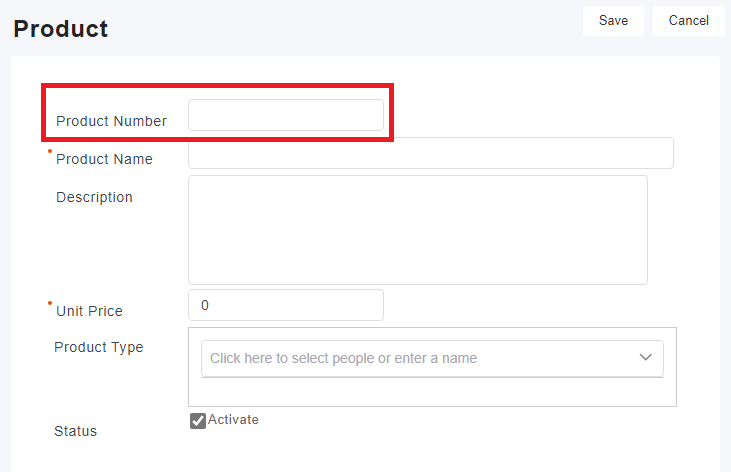Click the Product Number label
Viewport: 731px width, 472px height.
(111, 121)
